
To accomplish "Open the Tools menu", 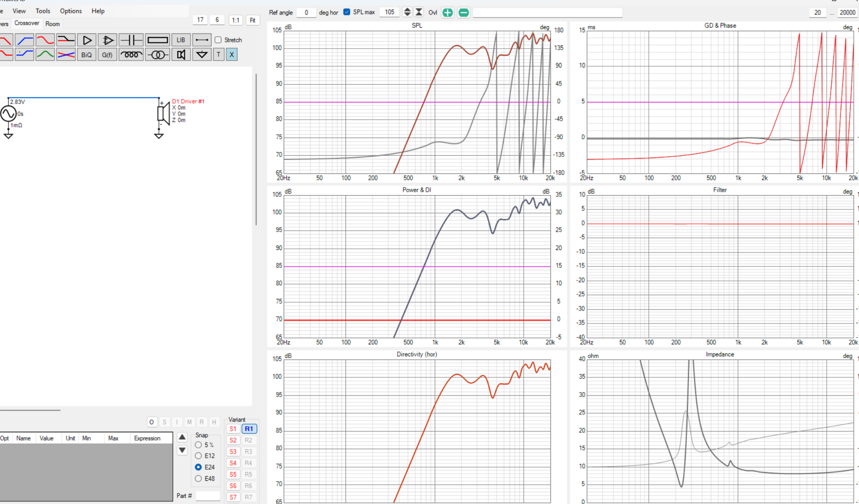I will coord(43,11).
